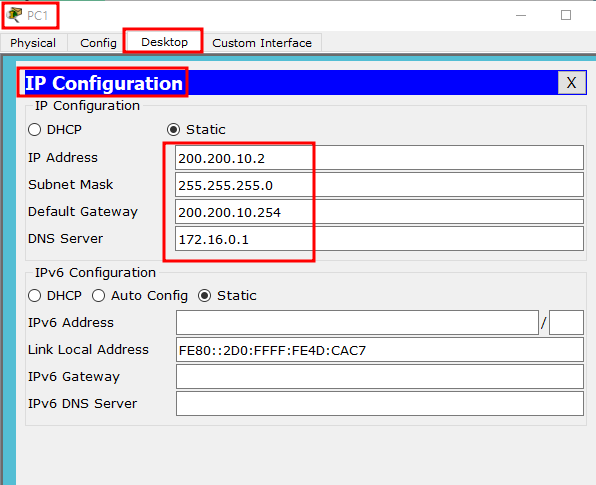Click the Packet Tracer PC1 window icon
The image size is (596, 485).
point(14,15)
